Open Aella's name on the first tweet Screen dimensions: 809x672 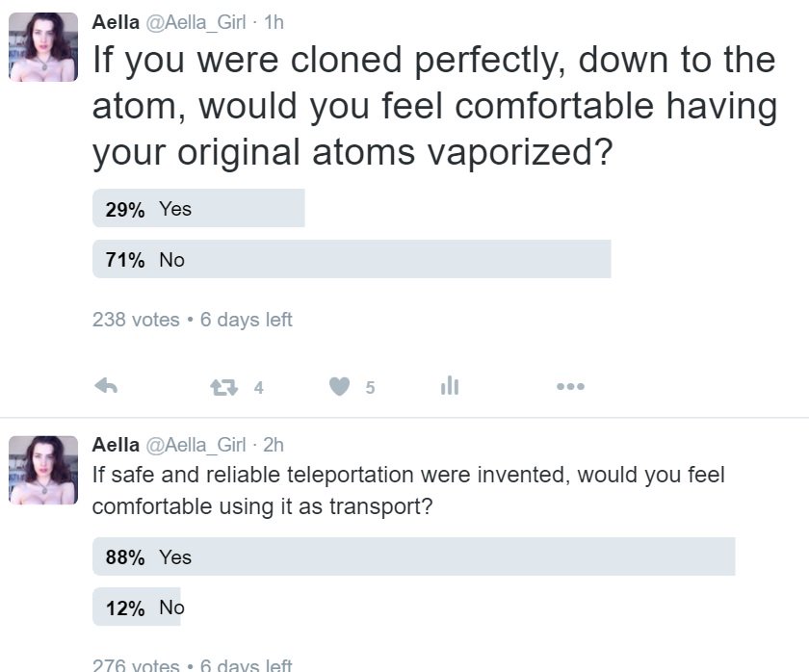click(x=115, y=22)
